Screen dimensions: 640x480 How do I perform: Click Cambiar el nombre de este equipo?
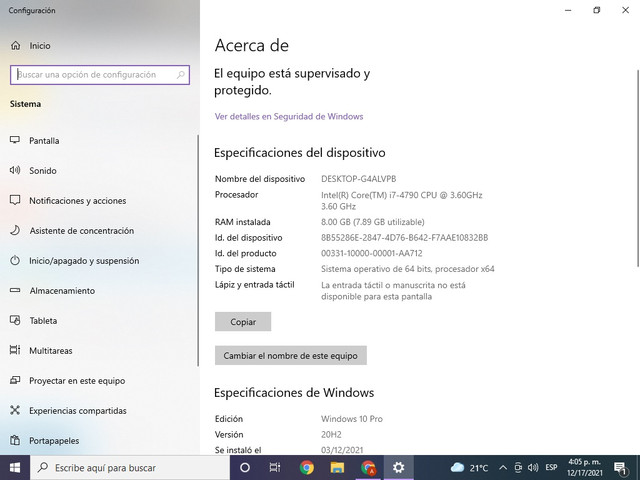[x=291, y=356]
